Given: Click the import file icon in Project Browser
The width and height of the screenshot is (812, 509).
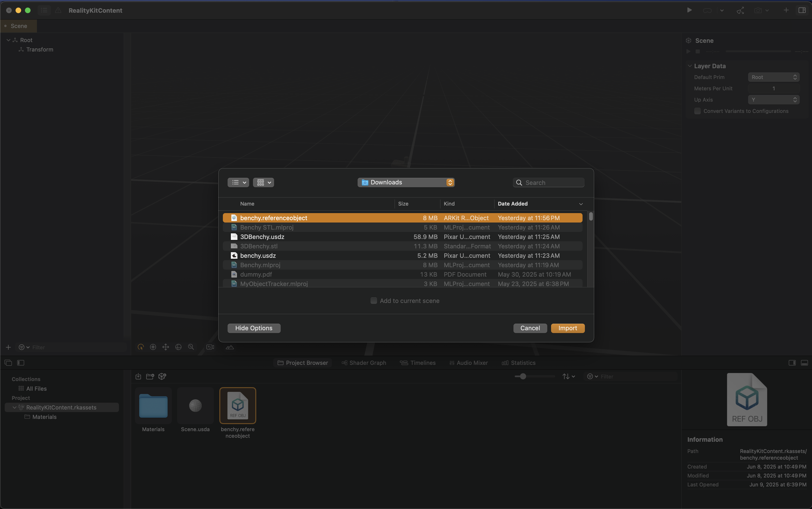Looking at the screenshot, I should click(138, 376).
